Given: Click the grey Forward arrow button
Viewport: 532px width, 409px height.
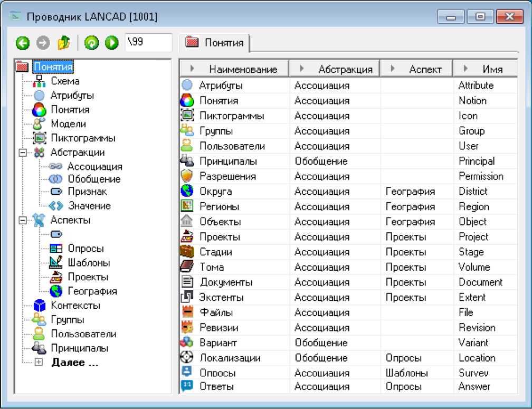Looking at the screenshot, I should pos(43,43).
